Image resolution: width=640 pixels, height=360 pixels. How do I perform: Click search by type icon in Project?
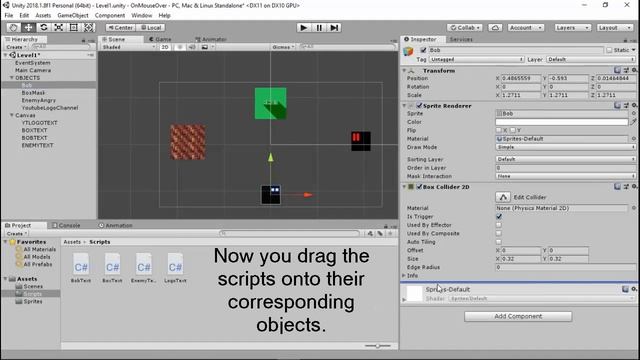tap(370, 233)
